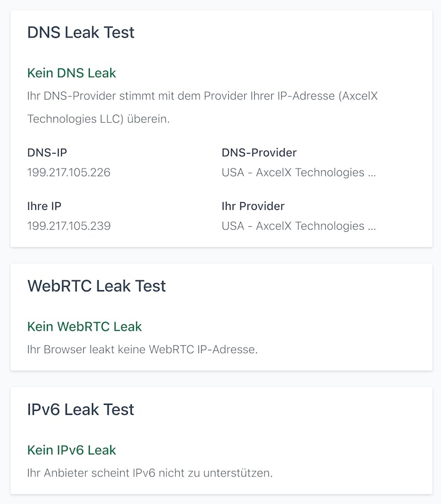This screenshot has width=441, height=504.
Task: Click the Ihre IP label
Action: pyautogui.click(x=44, y=206)
